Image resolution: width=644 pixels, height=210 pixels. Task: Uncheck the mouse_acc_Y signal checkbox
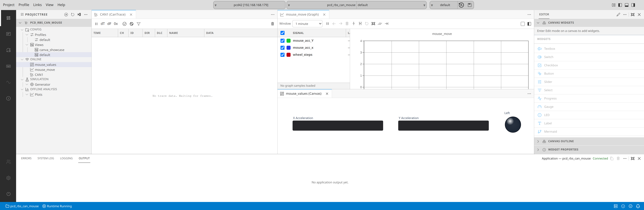click(x=283, y=41)
